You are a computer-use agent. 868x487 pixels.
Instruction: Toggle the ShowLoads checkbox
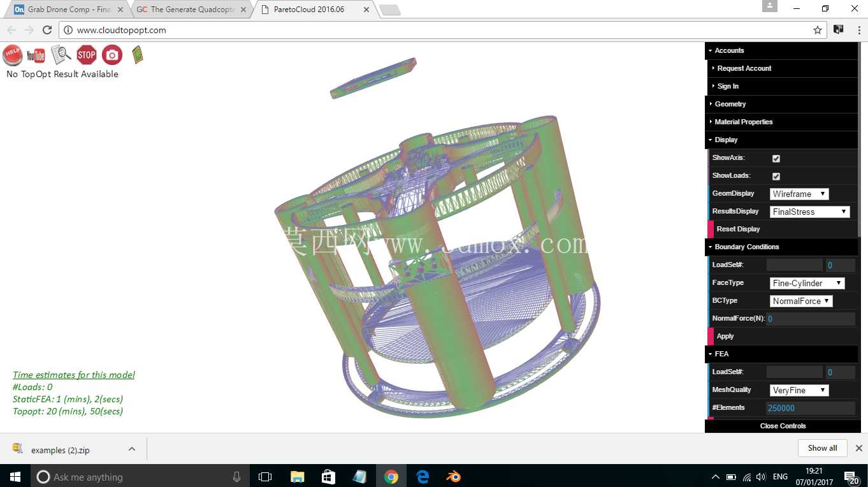coord(776,177)
